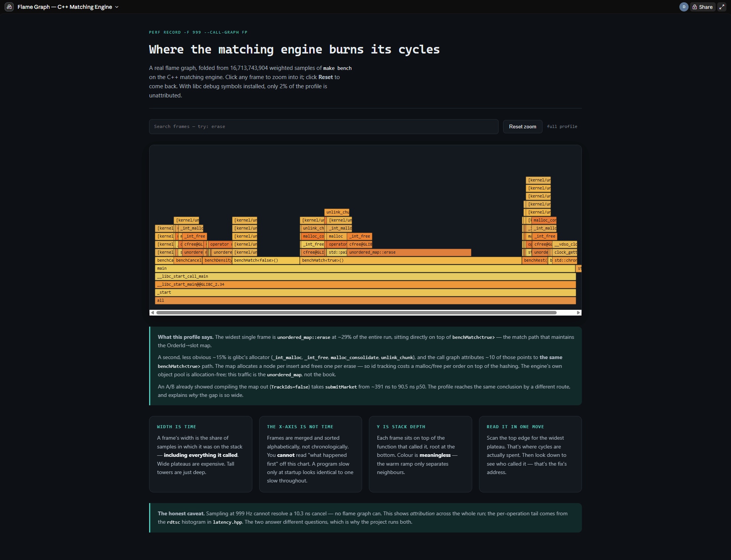
Task: Click the unlink_chunk frame at tower top
Action: tap(337, 212)
